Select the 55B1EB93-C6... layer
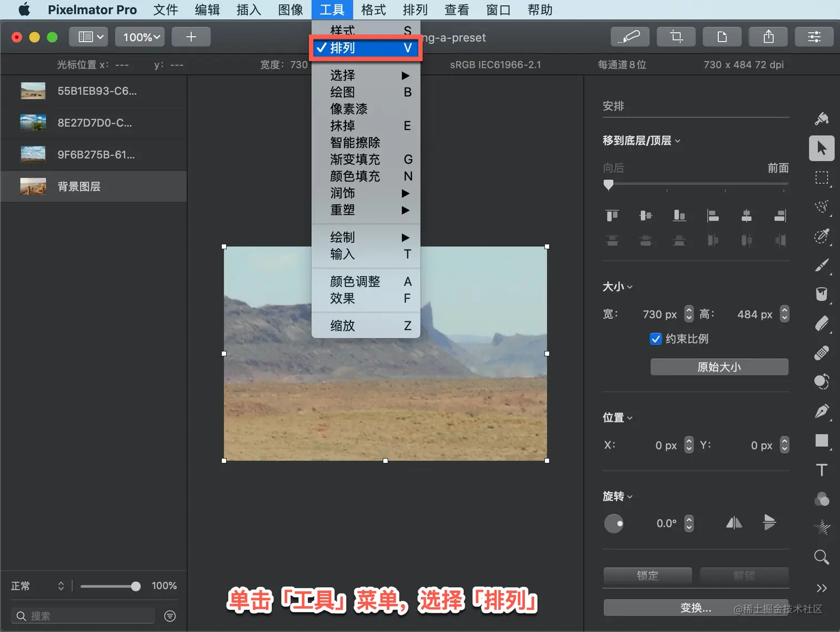The height and width of the screenshot is (632, 840). [94, 91]
